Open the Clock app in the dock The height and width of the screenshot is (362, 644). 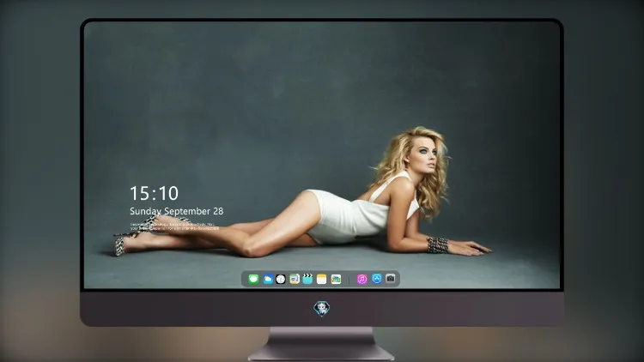click(x=281, y=279)
